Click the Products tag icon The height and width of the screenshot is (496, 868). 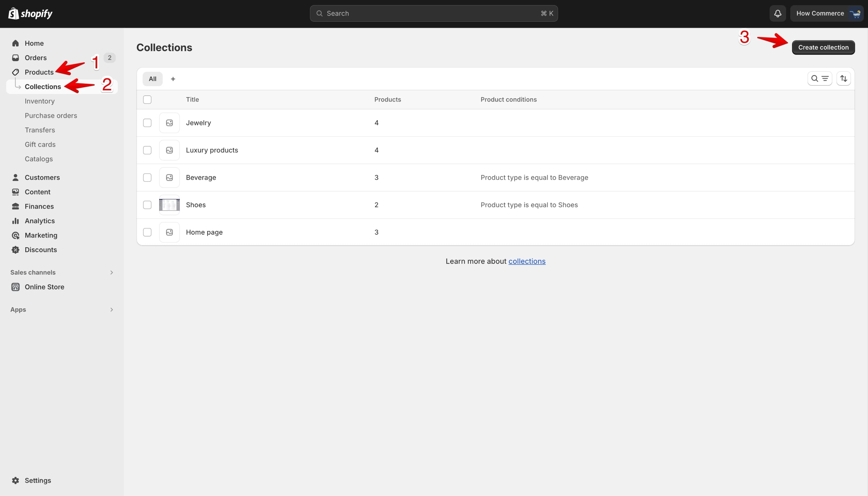[x=15, y=72]
